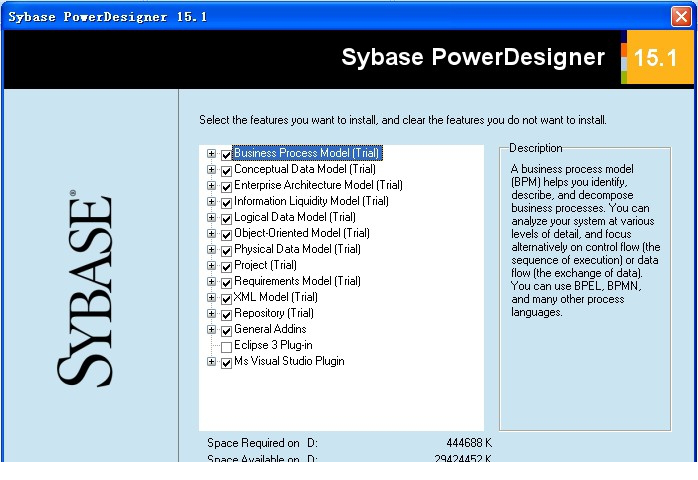This screenshot has height=480, width=698.
Task: Expand the Physical Data Model tree node
Action: [x=211, y=250]
